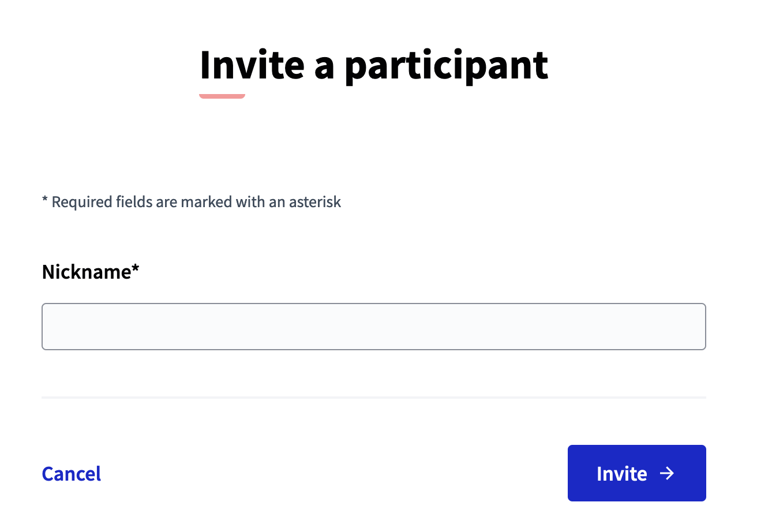
Task: Activate the participant nickname entry box
Action: [373, 326]
